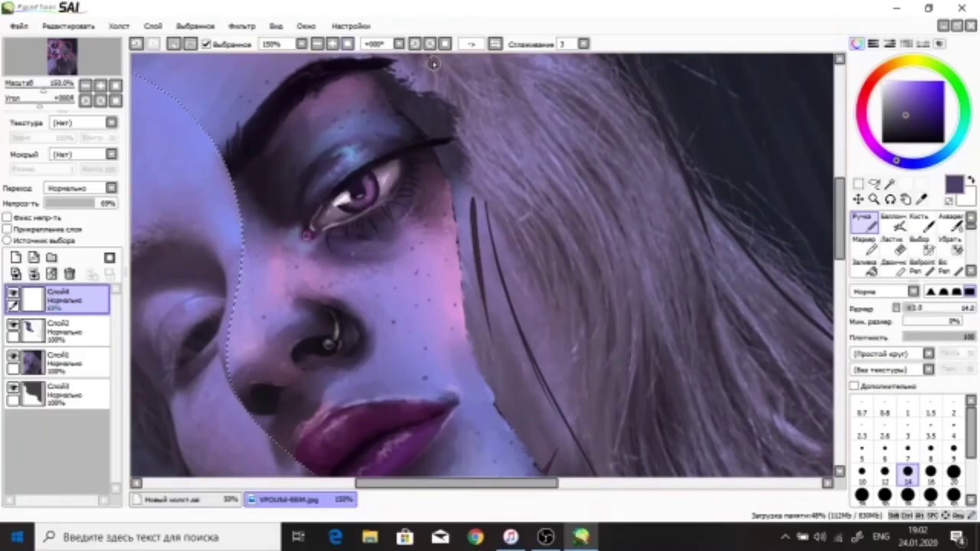Toggle visibility of Слой3 layer
The height and width of the screenshot is (551, 980).
click(x=13, y=389)
